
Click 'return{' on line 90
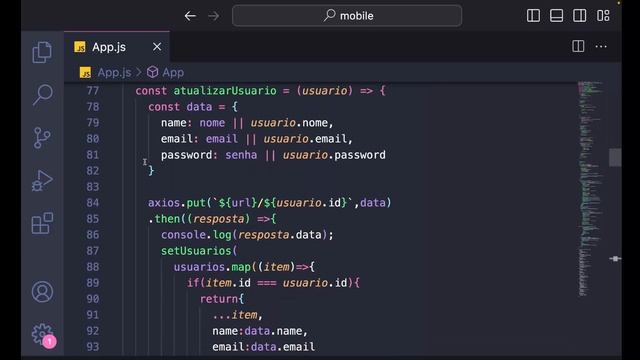coord(222,299)
